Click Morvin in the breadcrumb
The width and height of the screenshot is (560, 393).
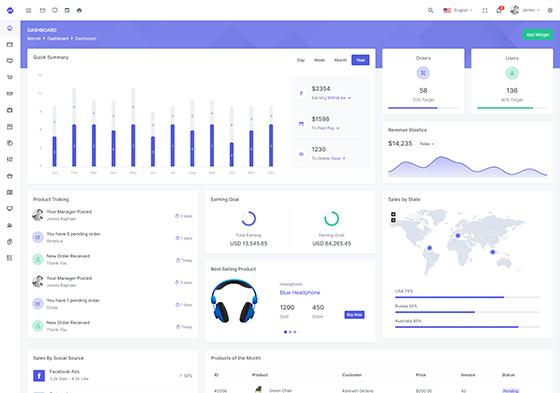point(34,38)
